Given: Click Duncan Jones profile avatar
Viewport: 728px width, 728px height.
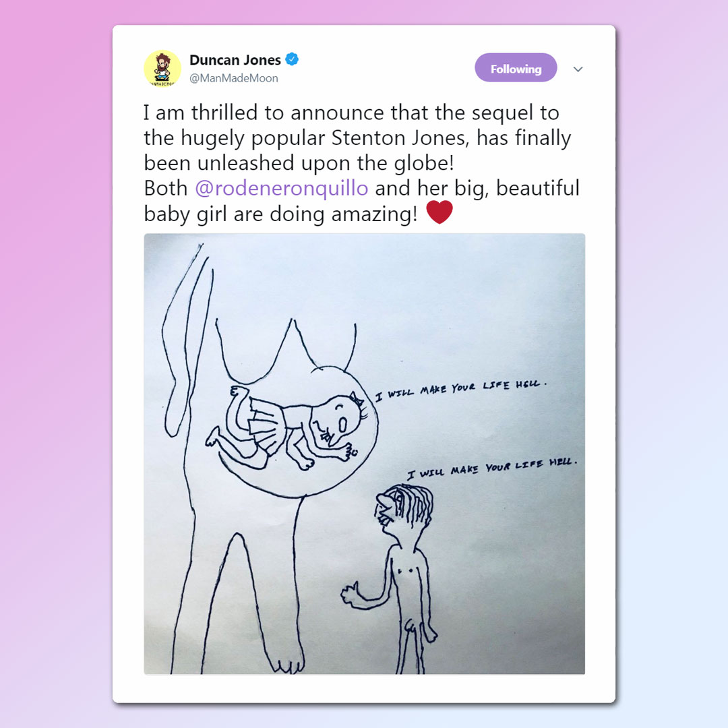Looking at the screenshot, I should coord(162,68).
